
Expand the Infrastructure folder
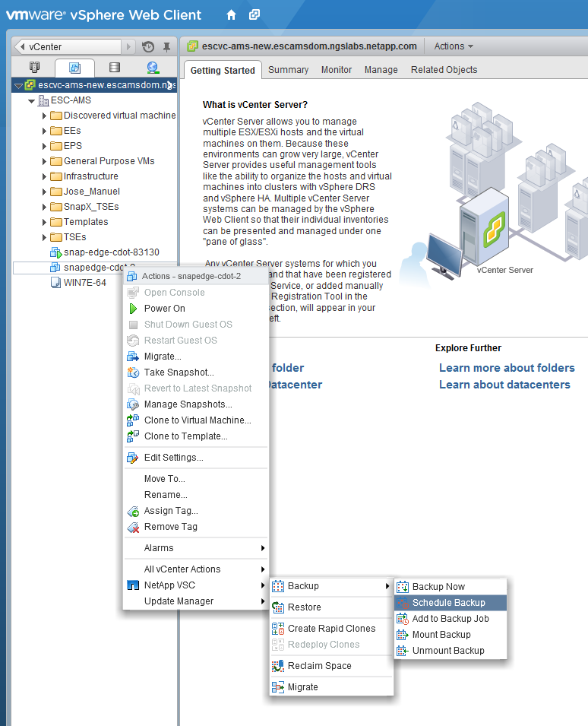44,176
